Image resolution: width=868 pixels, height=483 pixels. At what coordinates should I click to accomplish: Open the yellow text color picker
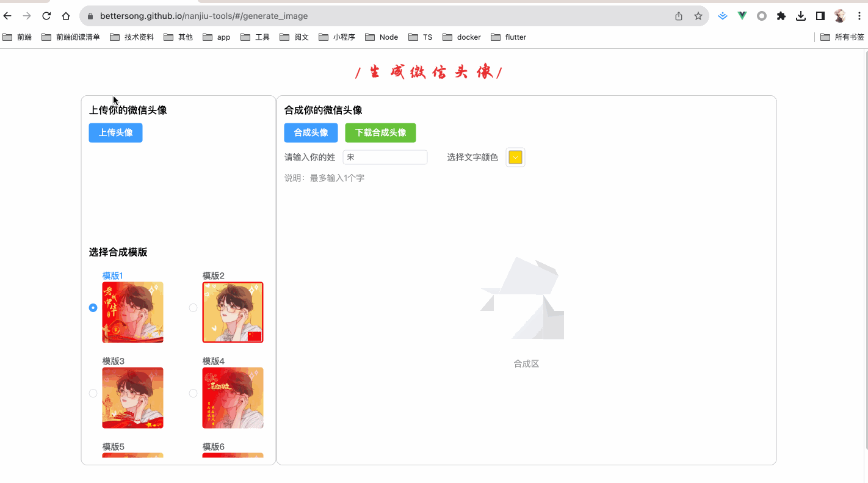515,158
